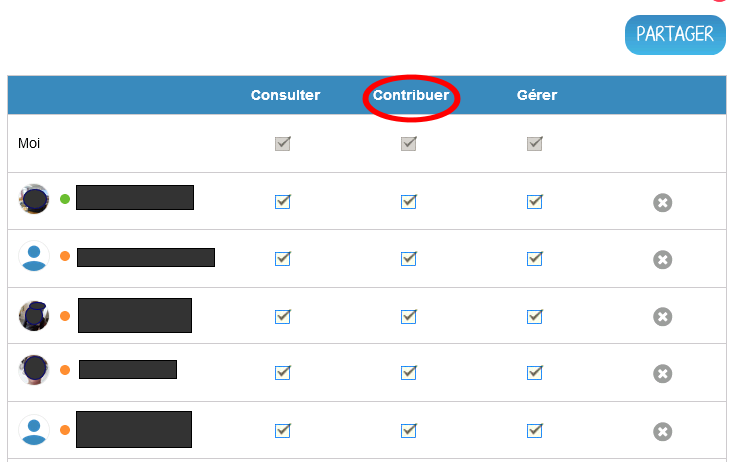Click the PARTAGER button

pos(675,35)
